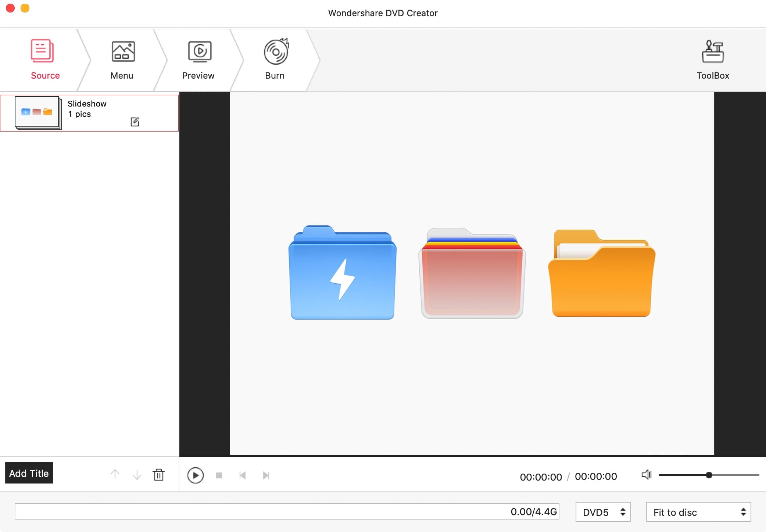Click the Add Title button
This screenshot has height=532, width=766.
(x=29, y=473)
